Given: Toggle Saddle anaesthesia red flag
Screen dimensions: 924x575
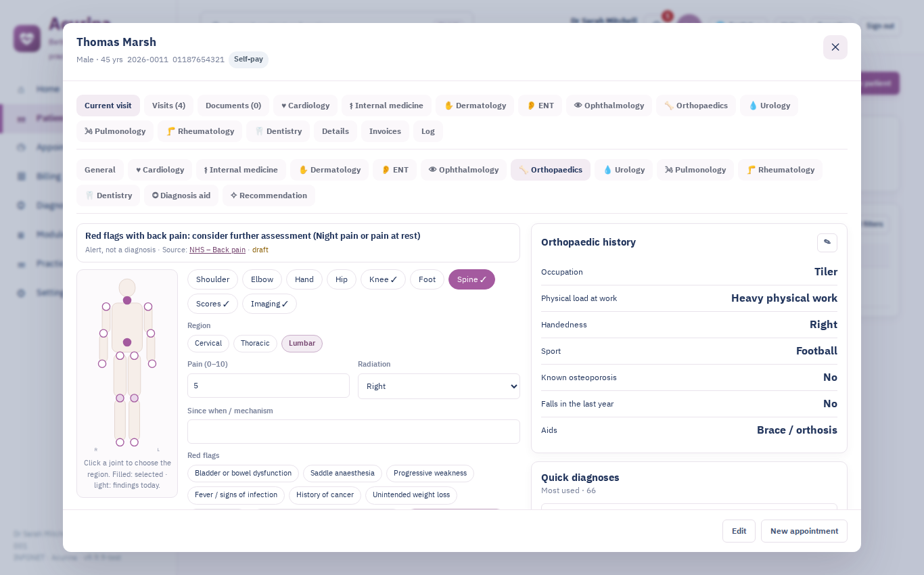Looking at the screenshot, I should point(342,474).
